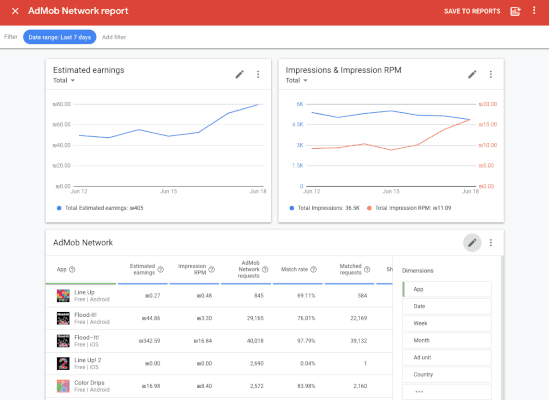Click the Color Drips app name
The width and height of the screenshot is (549, 400).
coord(89,382)
